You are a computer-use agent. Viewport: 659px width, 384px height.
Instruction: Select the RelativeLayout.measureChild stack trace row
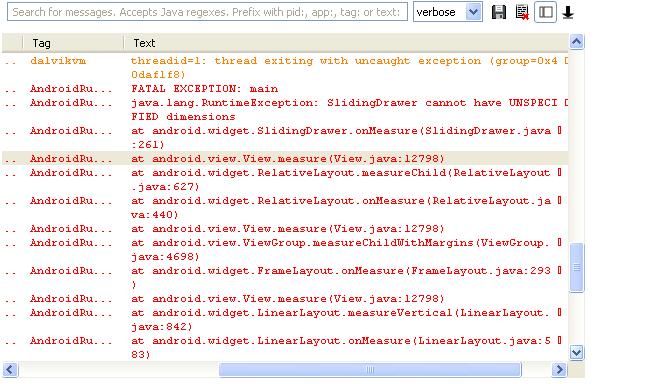pos(285,179)
